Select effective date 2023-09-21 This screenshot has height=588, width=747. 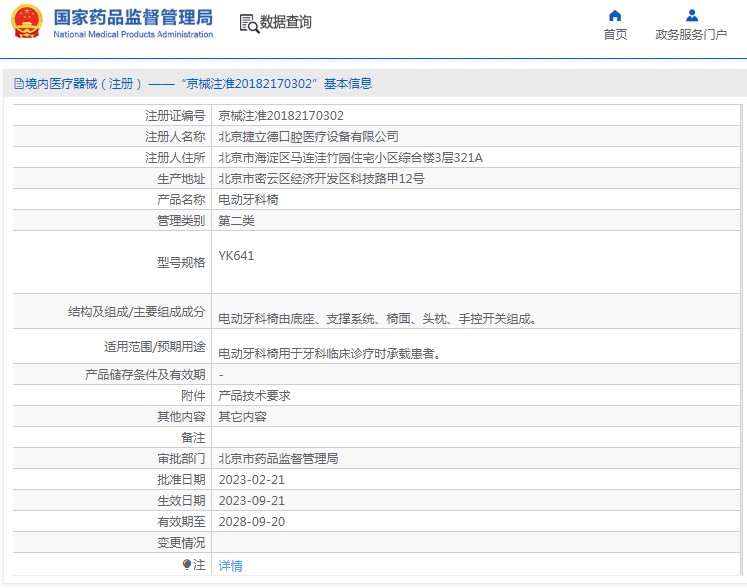point(252,501)
